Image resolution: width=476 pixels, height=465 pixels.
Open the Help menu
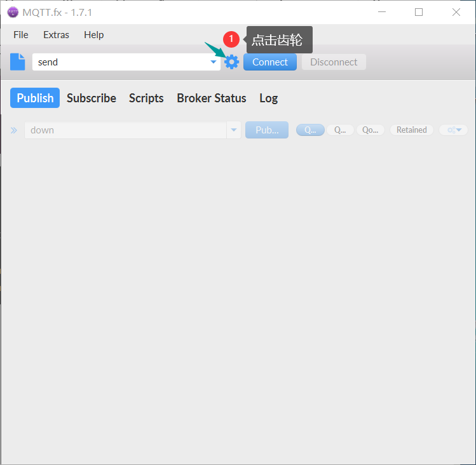pos(94,35)
